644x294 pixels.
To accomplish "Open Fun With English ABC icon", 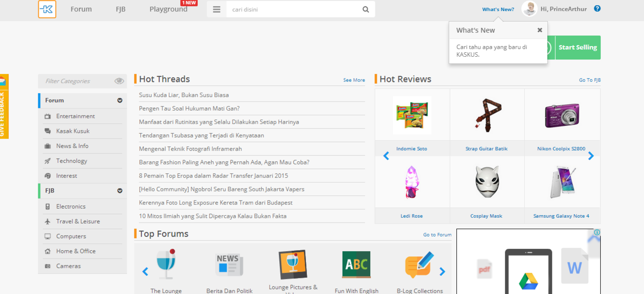I will click(x=356, y=264).
